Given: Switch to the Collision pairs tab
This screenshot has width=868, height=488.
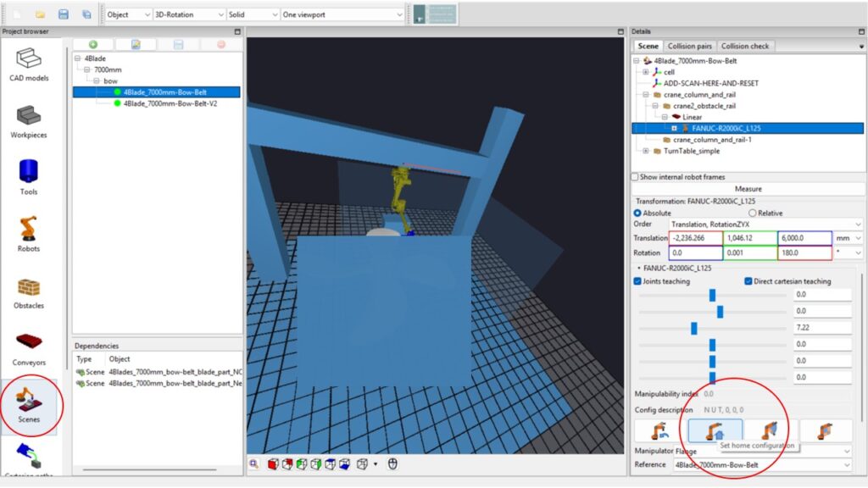Looking at the screenshot, I should [690, 46].
